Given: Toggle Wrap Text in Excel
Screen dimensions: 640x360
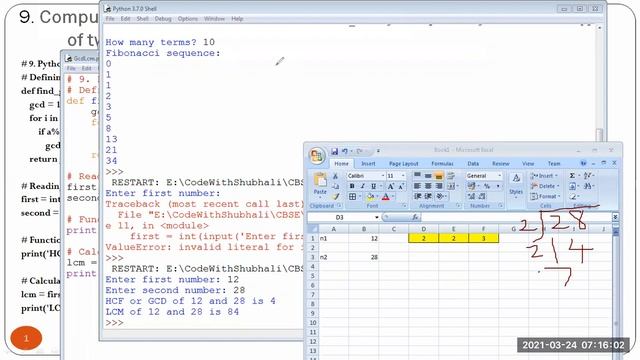Looking at the screenshot, I should [x=451, y=176].
